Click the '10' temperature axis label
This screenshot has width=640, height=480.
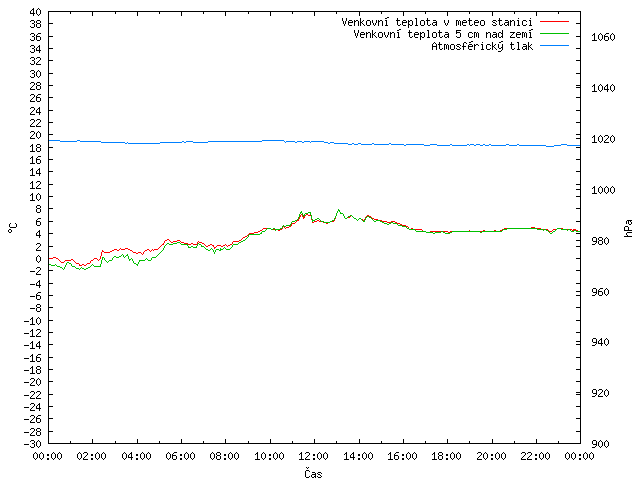coord(36,197)
